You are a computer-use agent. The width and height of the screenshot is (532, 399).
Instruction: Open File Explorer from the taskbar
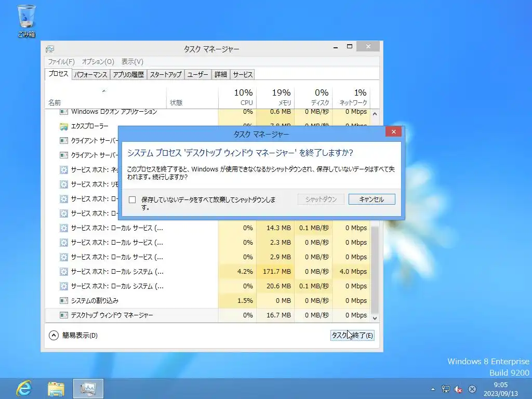tap(56, 389)
